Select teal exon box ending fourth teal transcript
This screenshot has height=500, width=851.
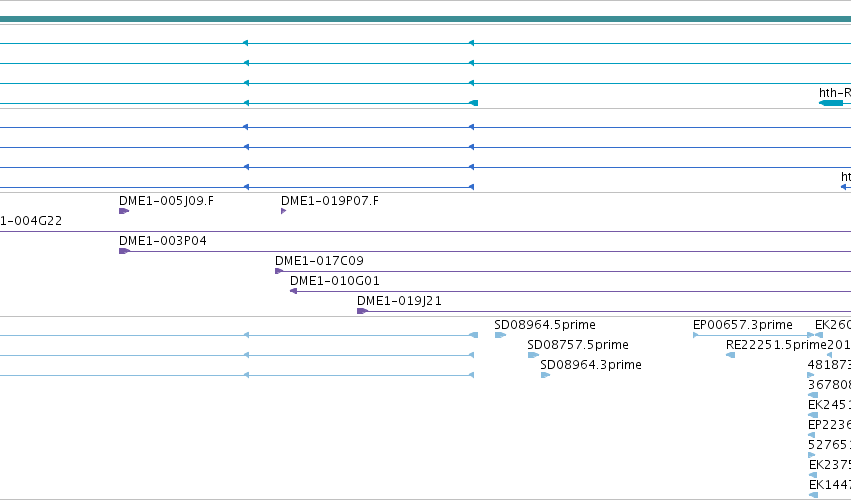coord(473,103)
